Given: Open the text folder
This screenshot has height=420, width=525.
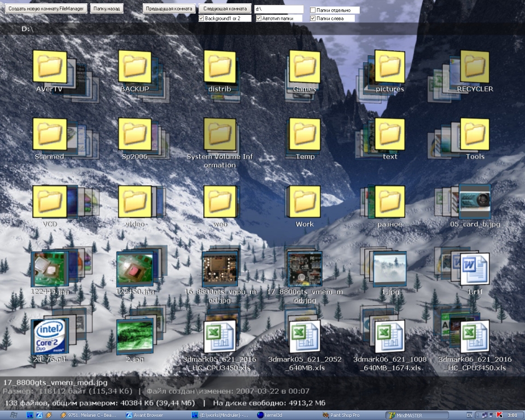Looking at the screenshot, I should coord(390,134).
